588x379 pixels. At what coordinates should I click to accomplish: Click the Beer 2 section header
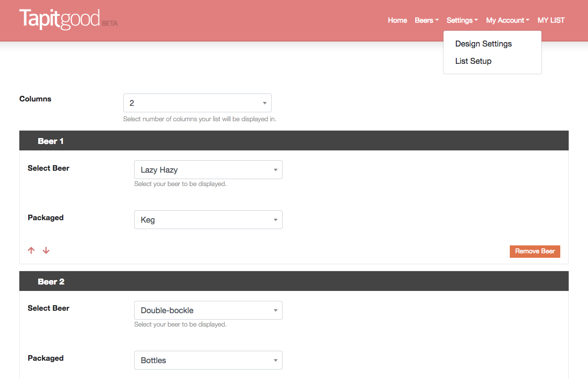[51, 282]
